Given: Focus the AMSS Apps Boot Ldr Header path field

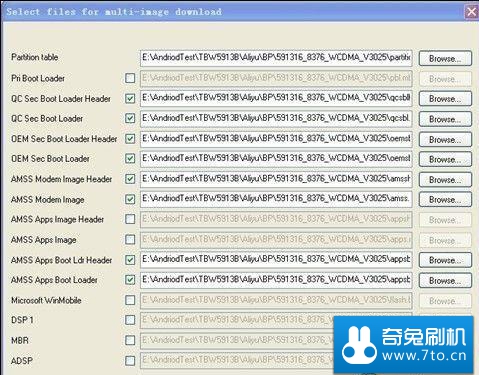Looking at the screenshot, I should point(276,260).
